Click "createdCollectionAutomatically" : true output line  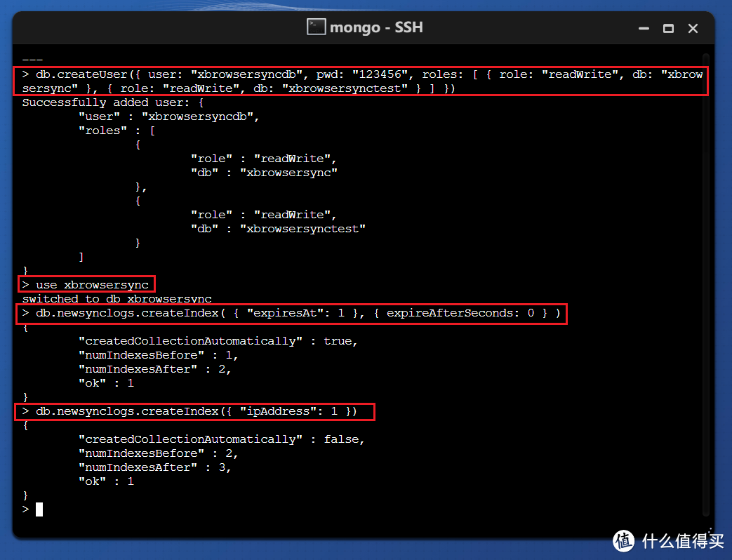[x=218, y=341]
